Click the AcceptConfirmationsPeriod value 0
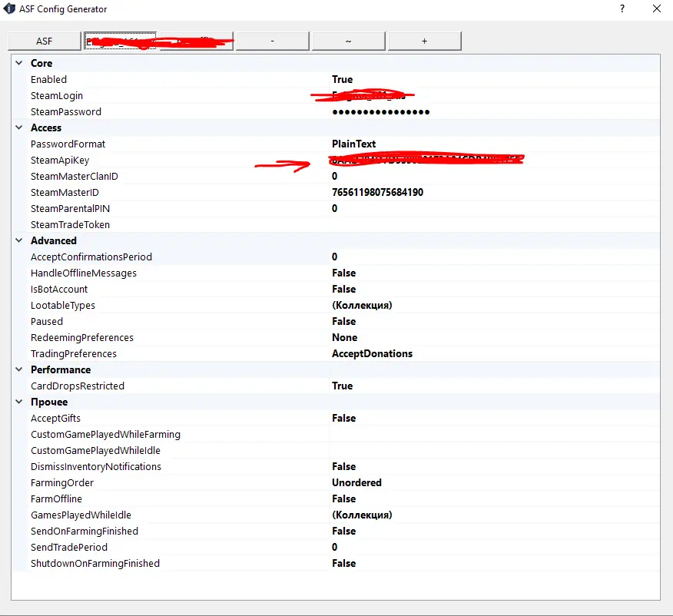The height and width of the screenshot is (616, 673). [x=334, y=257]
